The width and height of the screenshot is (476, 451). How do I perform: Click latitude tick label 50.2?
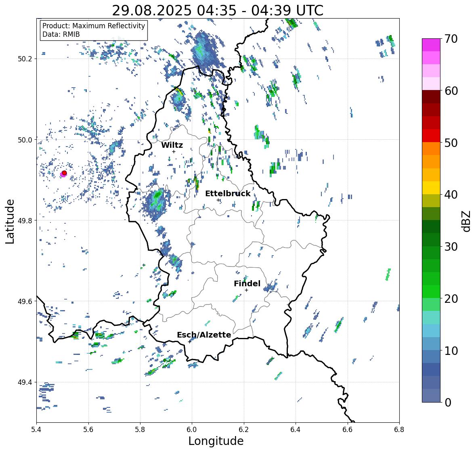[25, 59]
